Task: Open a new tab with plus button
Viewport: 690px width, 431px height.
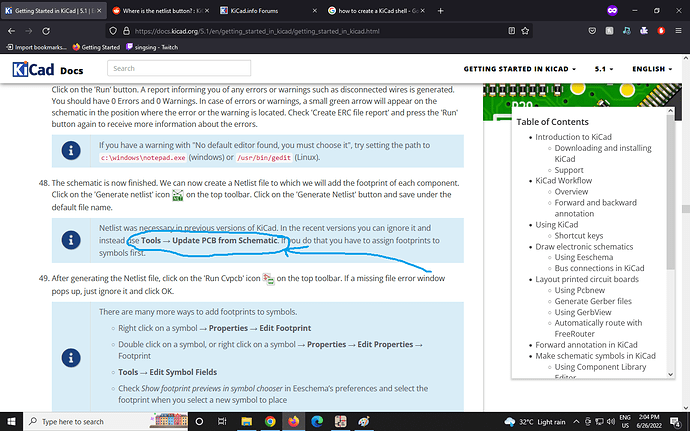Action: pos(440,11)
